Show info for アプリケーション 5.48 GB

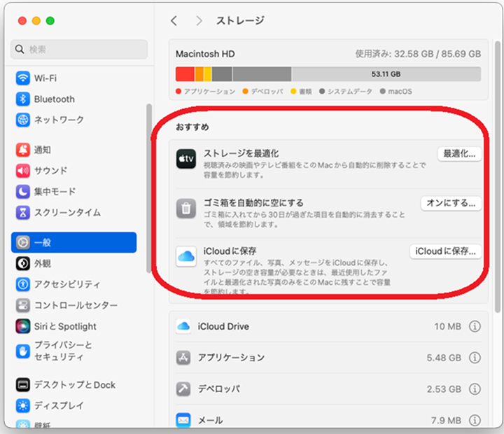click(x=475, y=358)
